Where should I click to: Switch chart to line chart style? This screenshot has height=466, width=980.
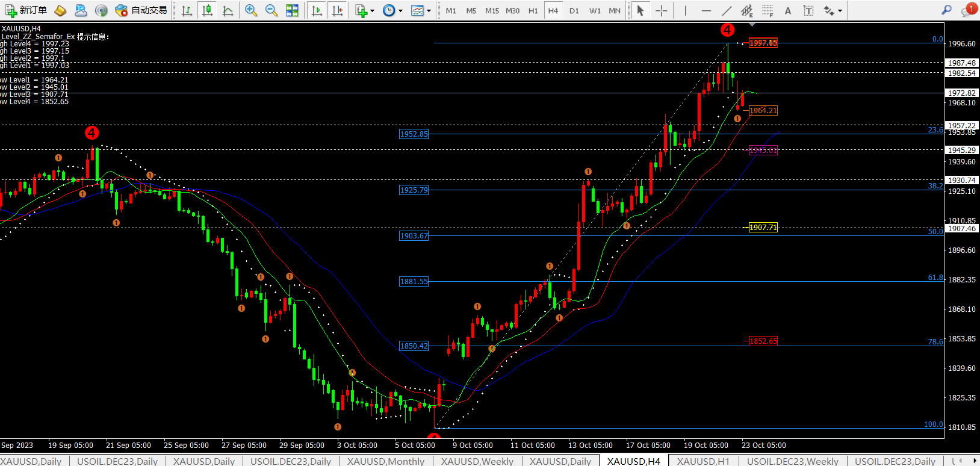click(228, 10)
